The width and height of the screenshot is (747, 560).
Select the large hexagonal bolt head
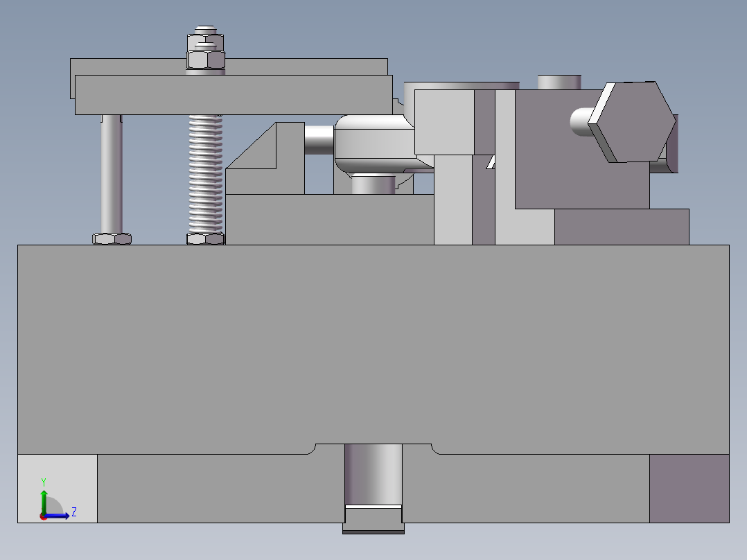(x=632, y=121)
